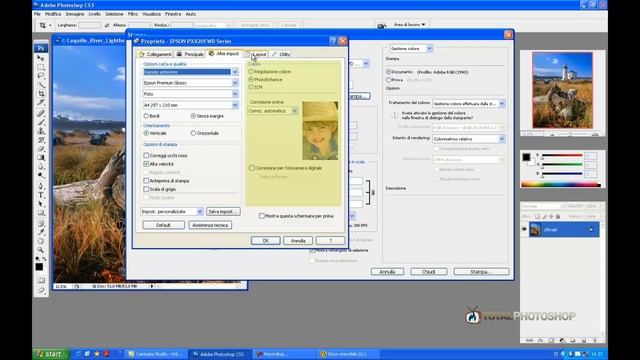Check Correzione per fotocamera digitale
The width and height of the screenshot is (640, 360).
(252, 168)
